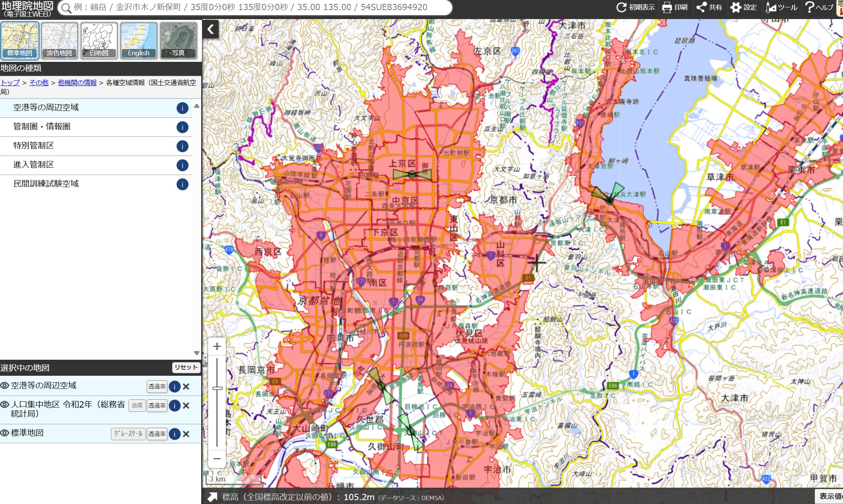Click the リセット button
This screenshot has height=504, width=843.
[186, 367]
